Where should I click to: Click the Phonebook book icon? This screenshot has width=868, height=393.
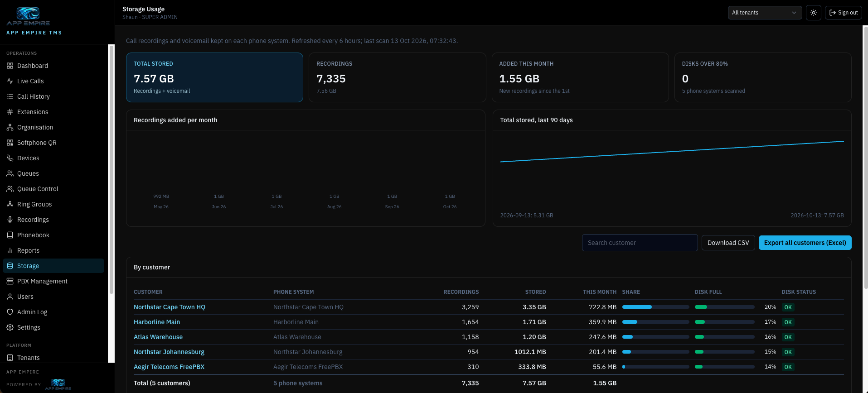(x=10, y=235)
